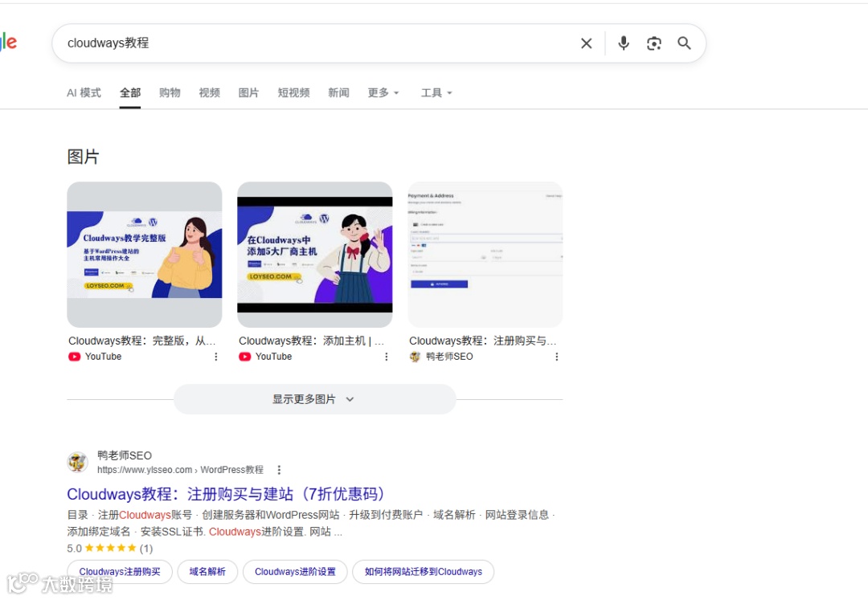Click the https://www.ylsseo.com URL breadcrumb
Viewport: 868px width, 600px height.
coord(181,470)
